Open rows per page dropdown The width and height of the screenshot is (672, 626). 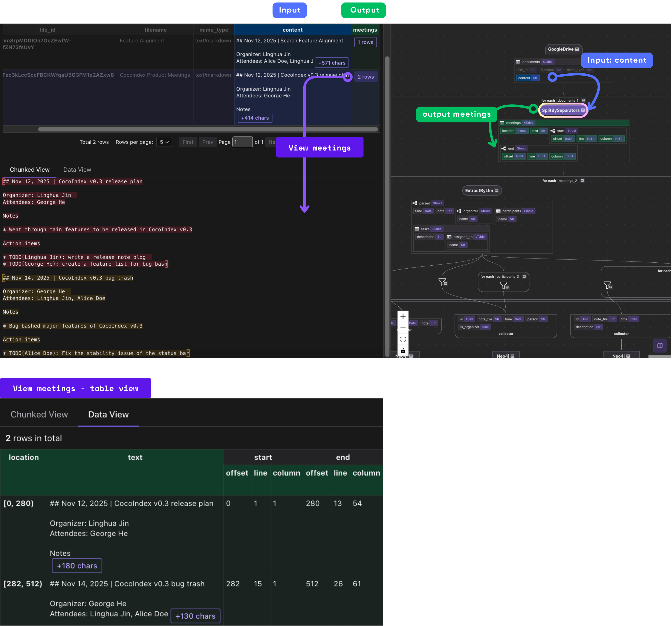click(164, 142)
